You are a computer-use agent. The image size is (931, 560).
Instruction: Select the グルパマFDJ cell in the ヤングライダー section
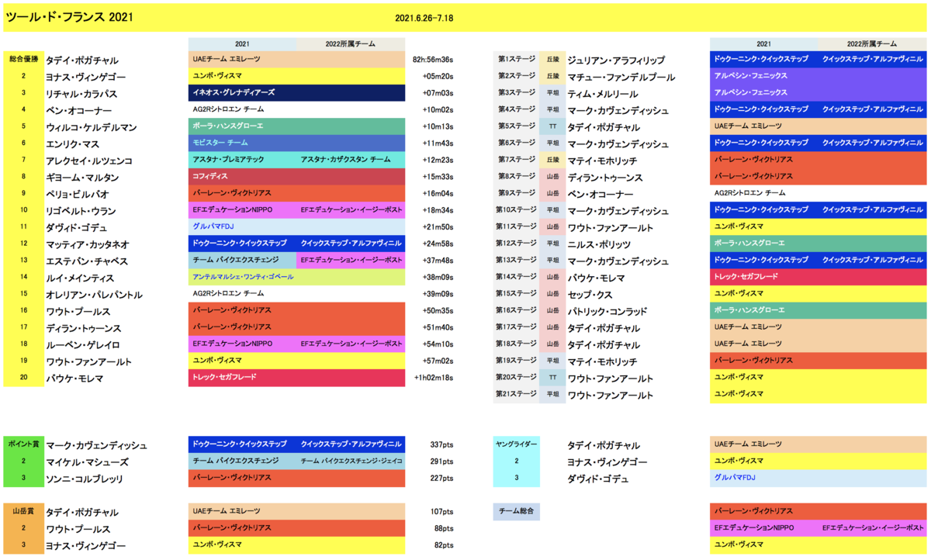click(x=818, y=478)
